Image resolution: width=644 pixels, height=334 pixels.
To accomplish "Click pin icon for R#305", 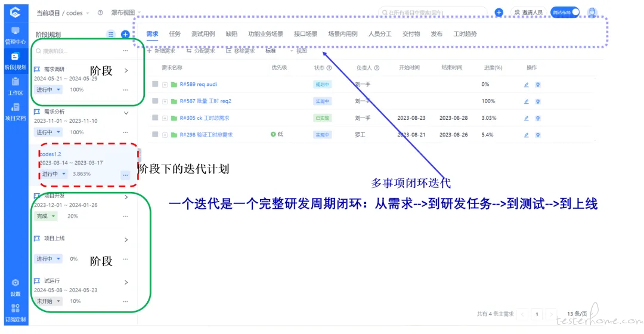I will coord(538,118).
